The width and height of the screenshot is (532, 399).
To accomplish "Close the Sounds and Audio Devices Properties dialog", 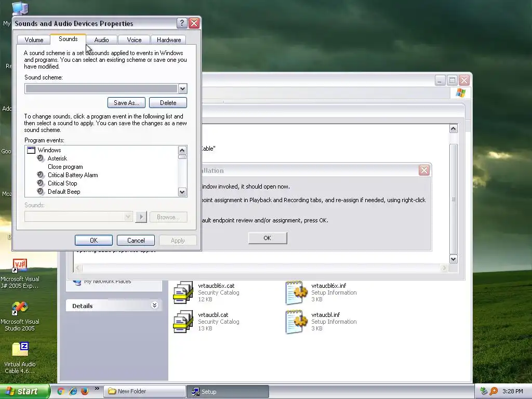I will tap(194, 23).
